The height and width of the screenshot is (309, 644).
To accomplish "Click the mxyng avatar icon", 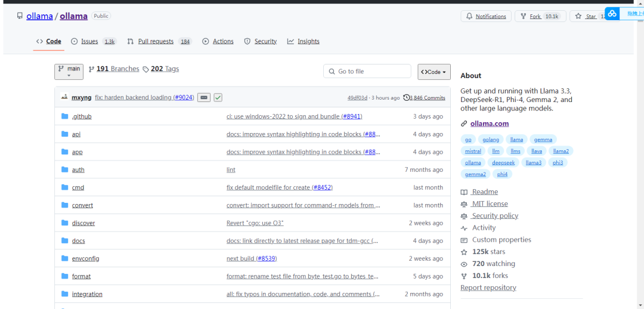I will [64, 97].
